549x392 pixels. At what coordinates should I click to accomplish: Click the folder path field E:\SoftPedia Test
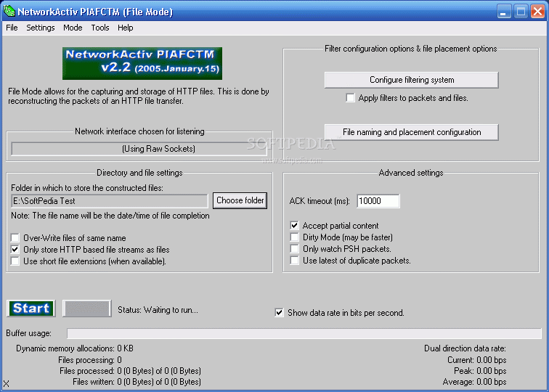coord(110,201)
